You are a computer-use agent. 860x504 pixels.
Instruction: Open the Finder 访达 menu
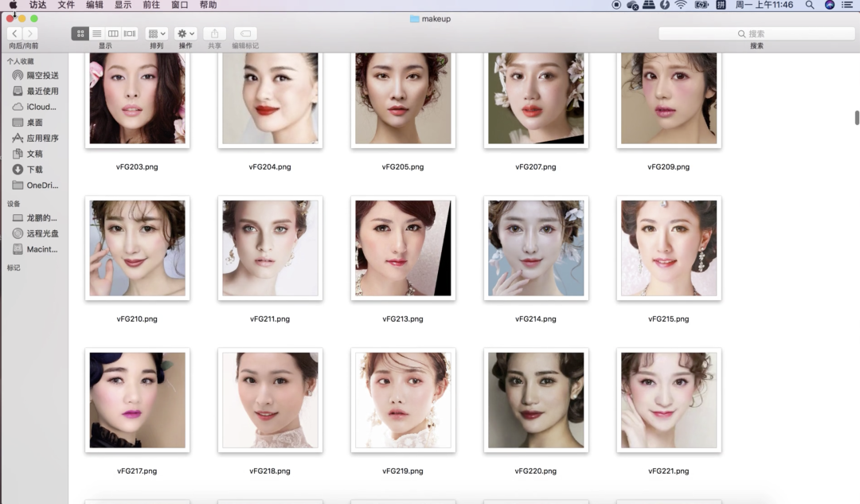[38, 5]
